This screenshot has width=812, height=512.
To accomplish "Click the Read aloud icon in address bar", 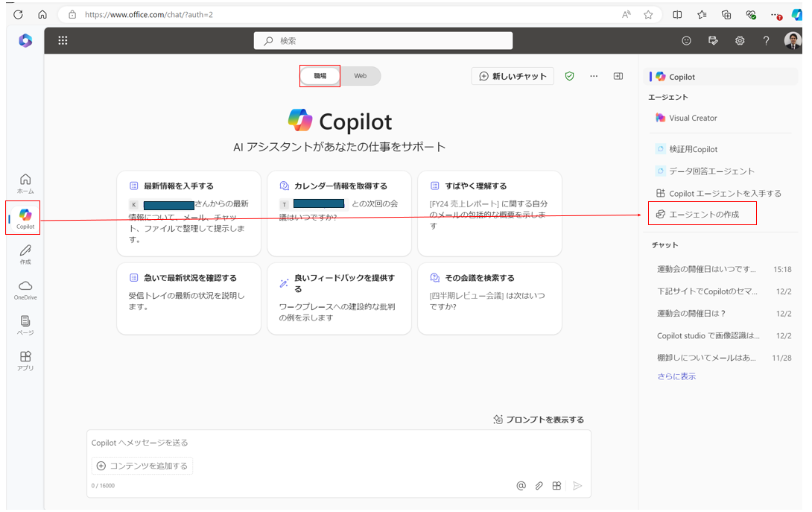I will click(x=626, y=14).
